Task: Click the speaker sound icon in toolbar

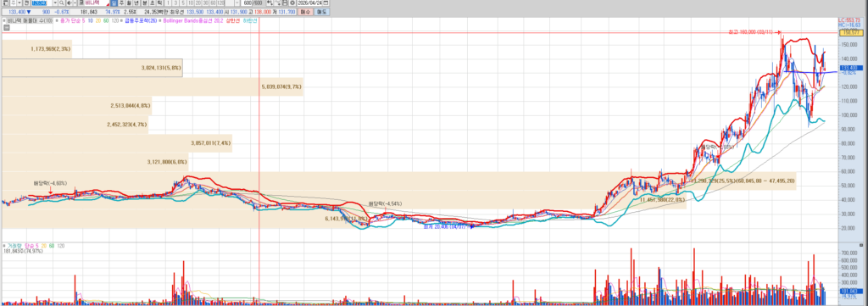Action: (x=69, y=3)
